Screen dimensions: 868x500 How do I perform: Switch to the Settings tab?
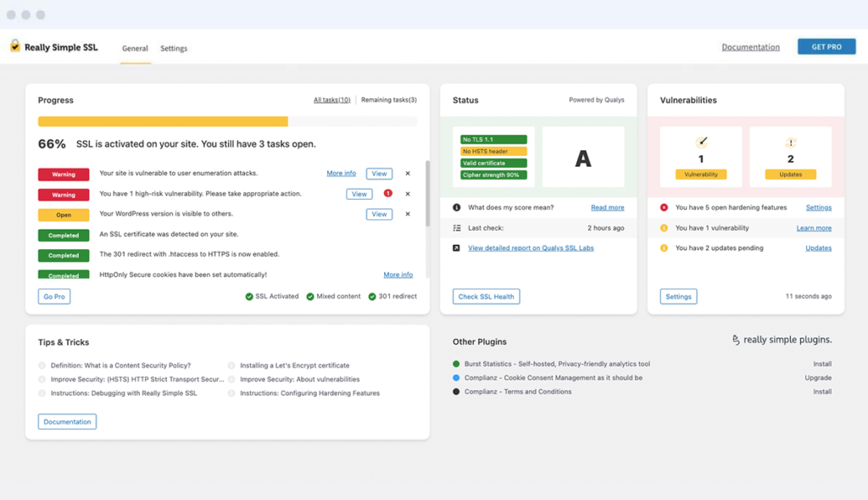point(174,48)
